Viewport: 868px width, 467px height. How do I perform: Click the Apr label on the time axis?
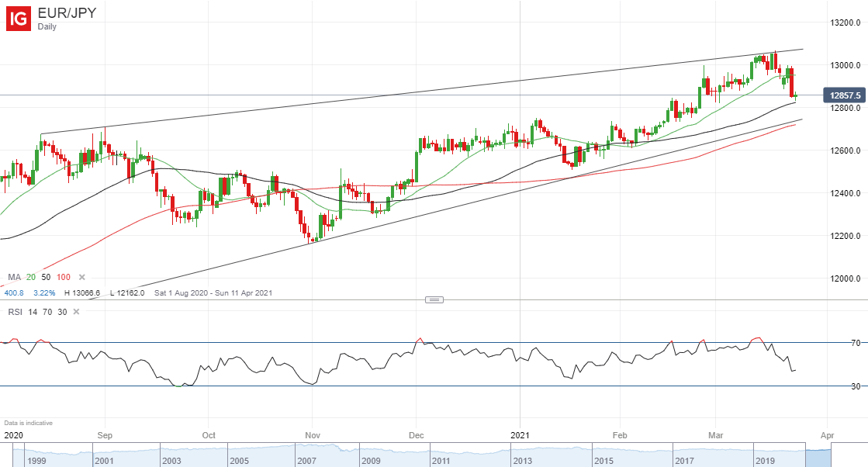(x=827, y=435)
